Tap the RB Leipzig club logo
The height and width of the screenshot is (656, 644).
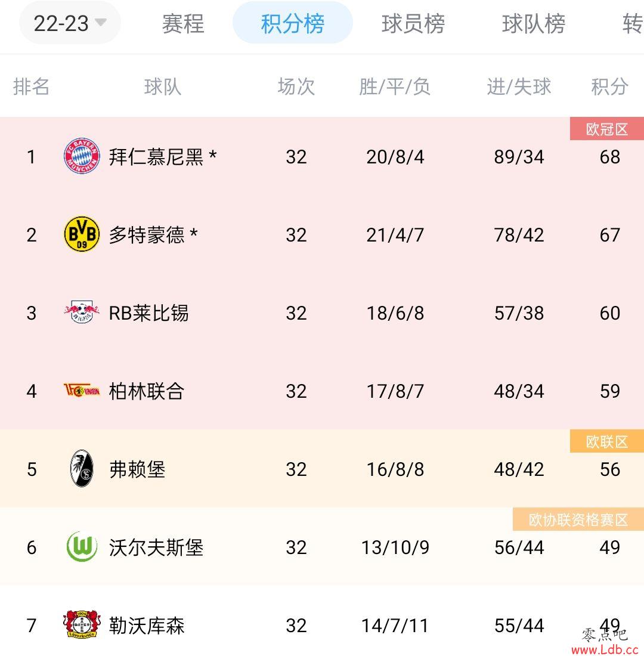[x=82, y=312]
